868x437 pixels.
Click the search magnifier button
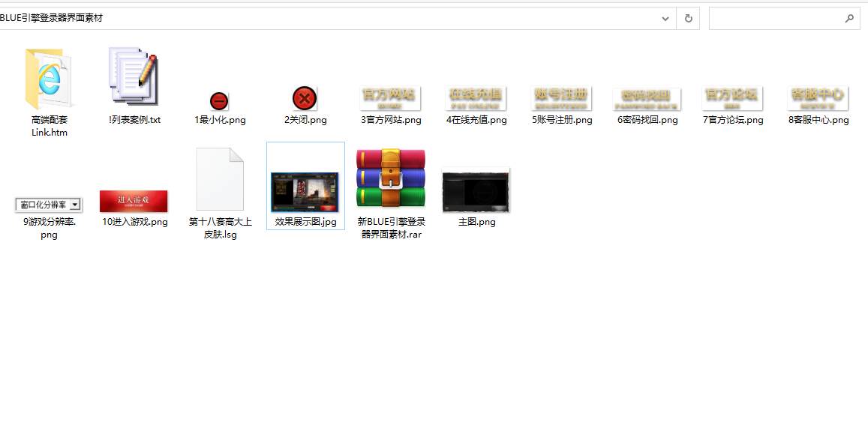(x=848, y=18)
